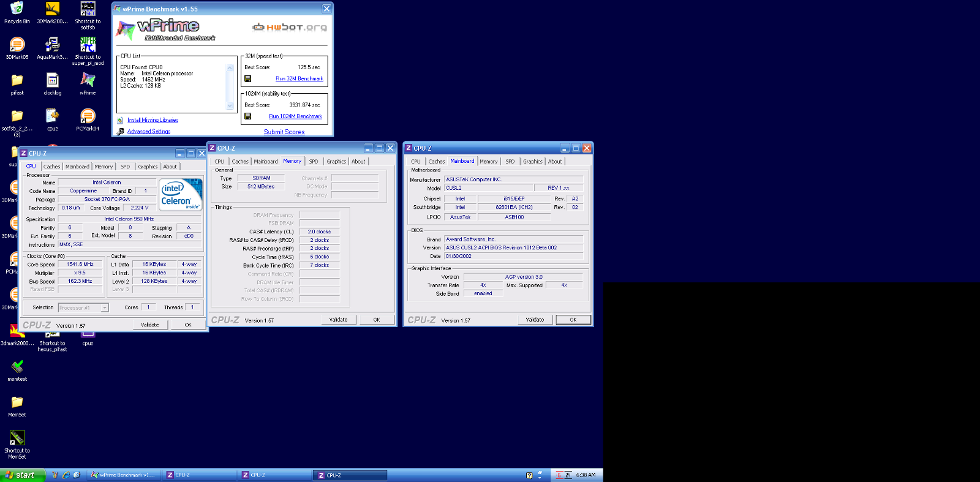The width and height of the screenshot is (980, 482).
Task: Click OK in the middle CPU-Z window
Action: point(377,320)
